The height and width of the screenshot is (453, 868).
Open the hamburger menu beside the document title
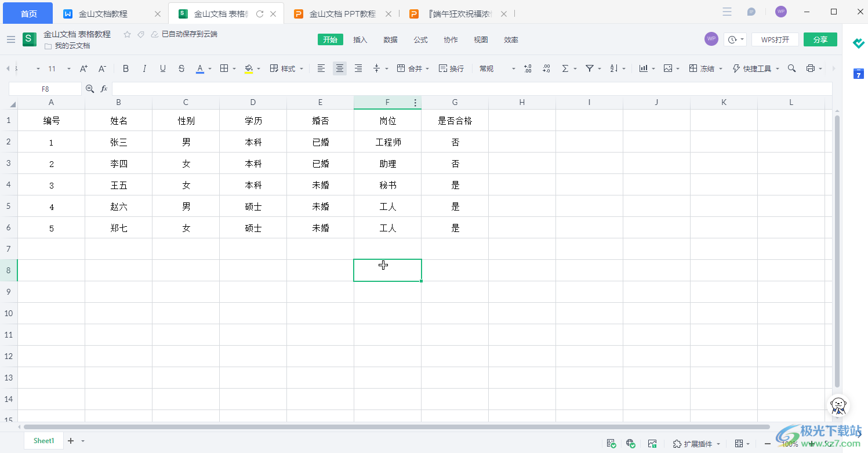tap(10, 39)
